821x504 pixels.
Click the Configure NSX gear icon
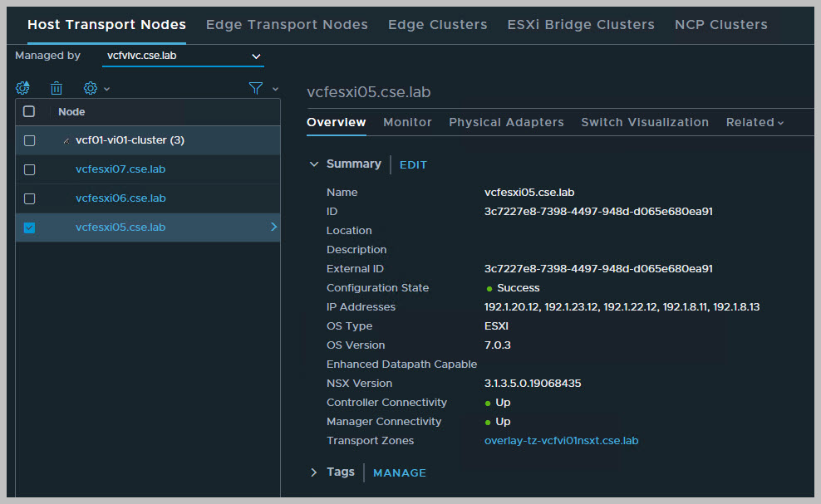click(x=23, y=88)
